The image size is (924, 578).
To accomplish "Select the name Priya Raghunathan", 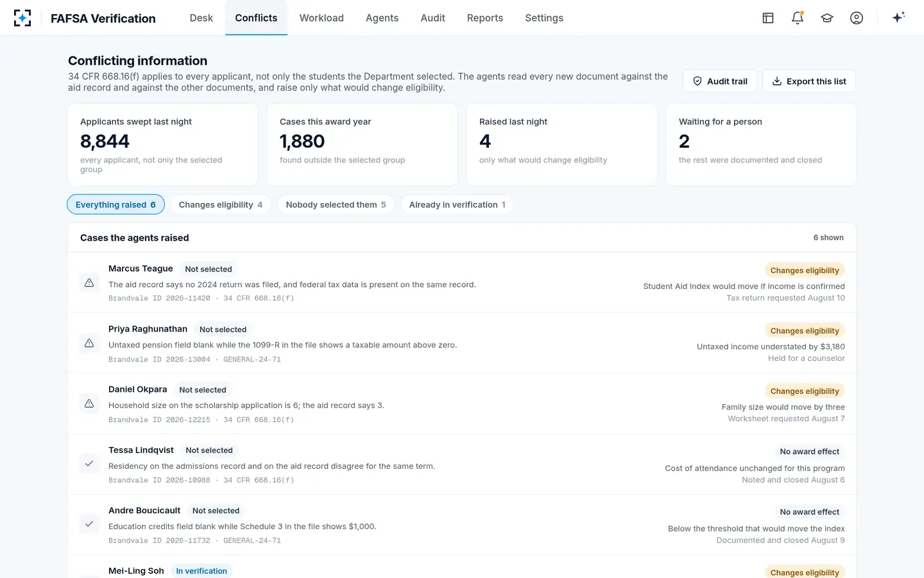I will pos(148,329).
